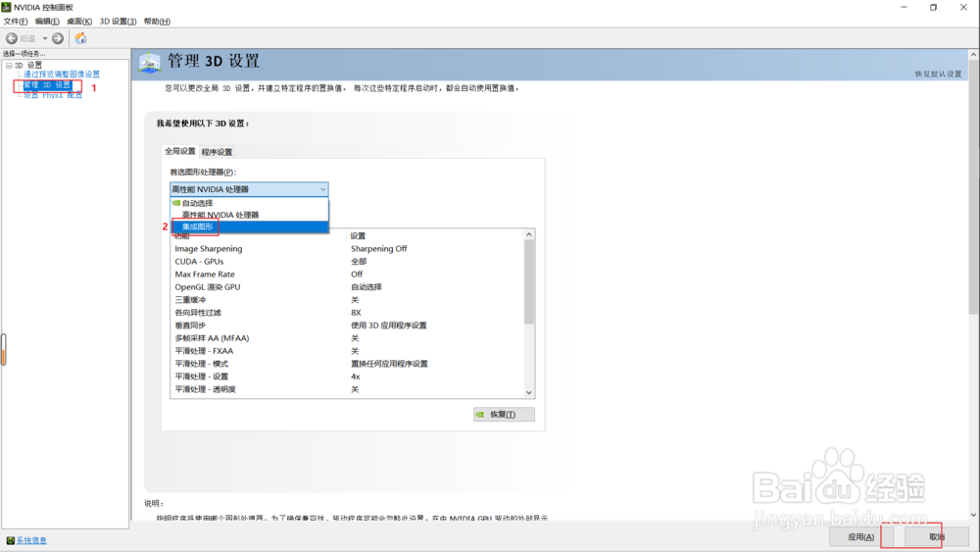The width and height of the screenshot is (980, 552).
Task: Open the 首选图形处理器 combo box
Action: point(249,189)
